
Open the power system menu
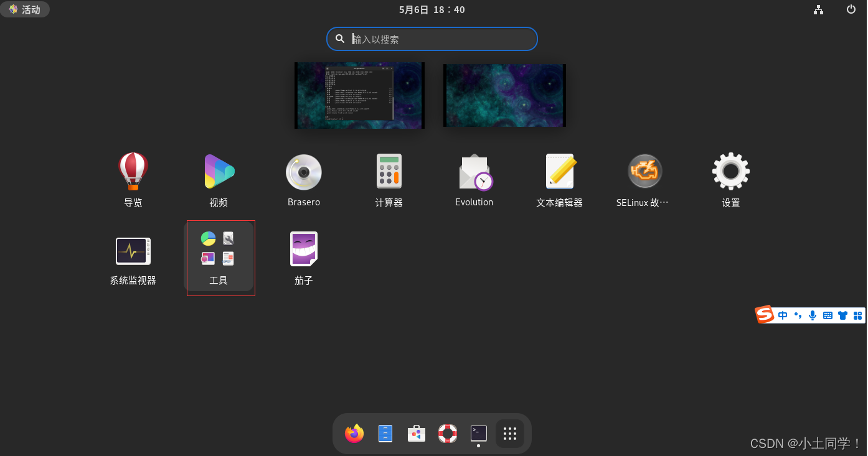(851, 9)
